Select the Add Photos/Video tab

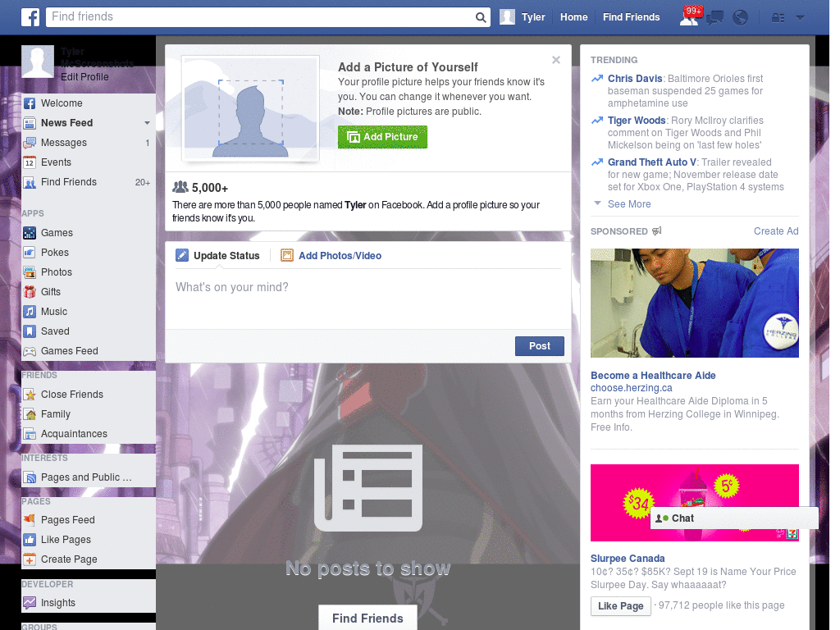point(331,256)
